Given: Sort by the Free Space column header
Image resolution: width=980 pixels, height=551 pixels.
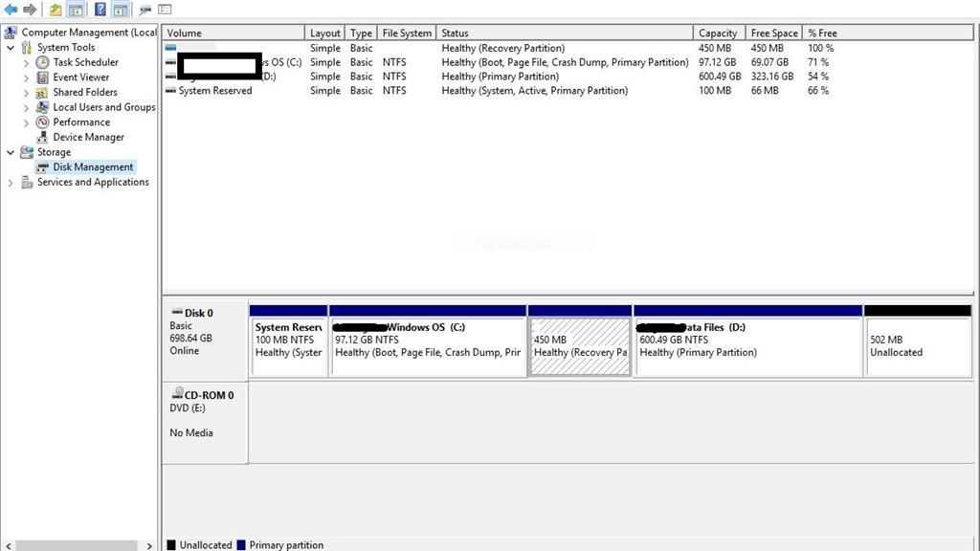Looking at the screenshot, I should point(773,33).
